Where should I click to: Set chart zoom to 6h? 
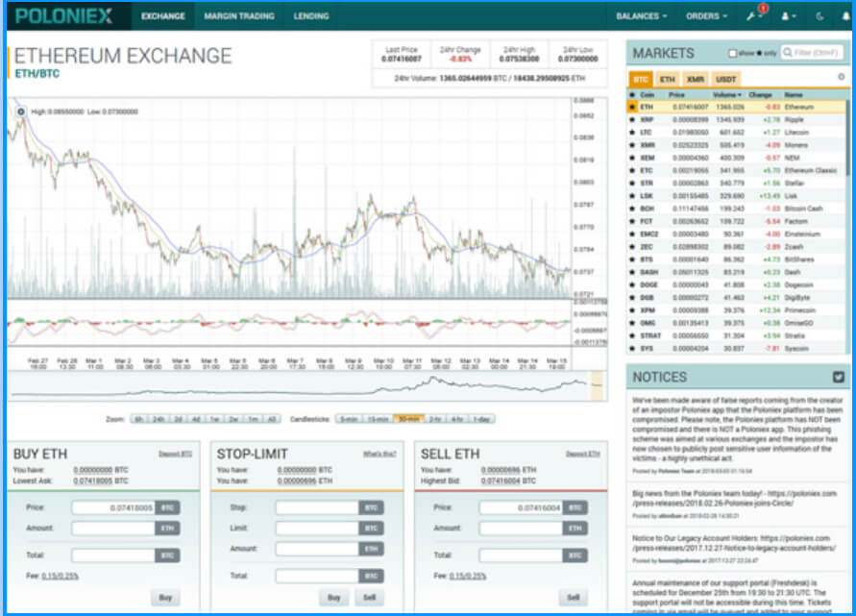(x=139, y=419)
